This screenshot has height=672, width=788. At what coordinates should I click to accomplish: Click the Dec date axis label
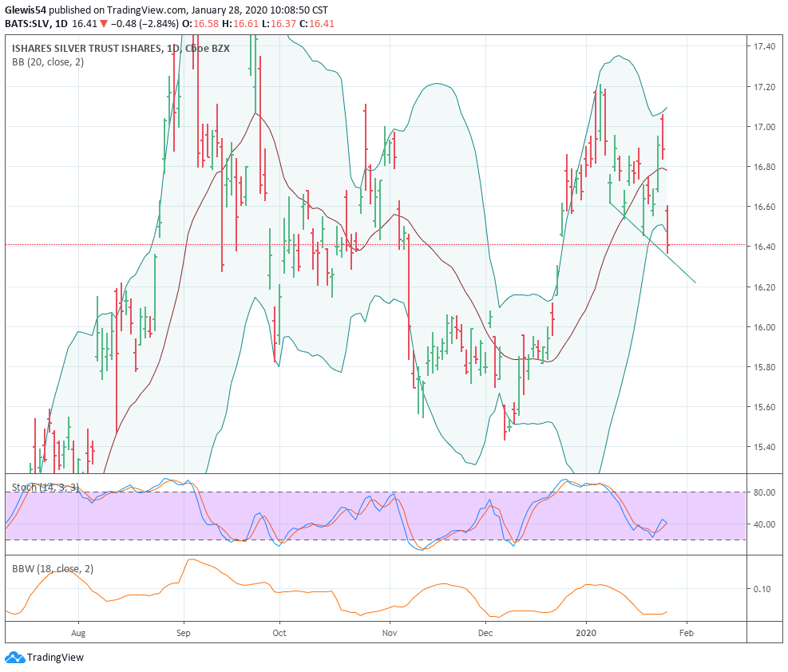[x=485, y=633]
